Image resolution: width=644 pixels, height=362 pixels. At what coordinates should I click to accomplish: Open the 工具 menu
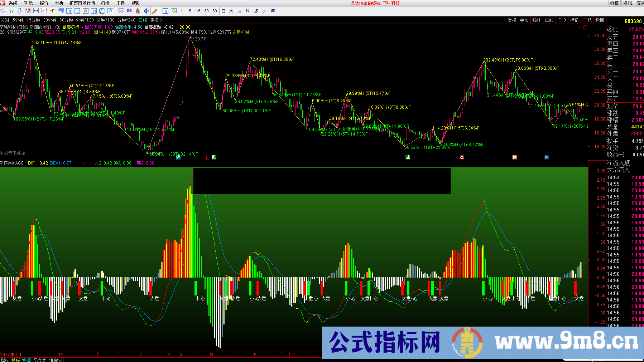point(120,3)
